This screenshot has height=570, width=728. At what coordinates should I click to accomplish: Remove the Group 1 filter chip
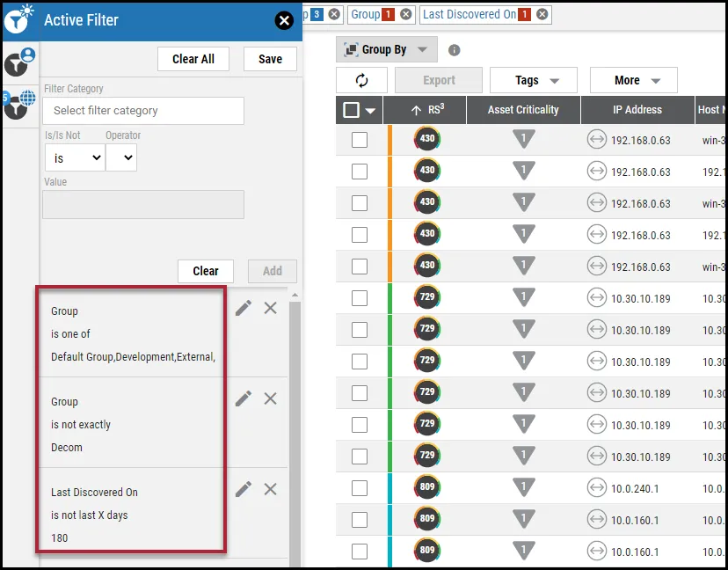[406, 14]
